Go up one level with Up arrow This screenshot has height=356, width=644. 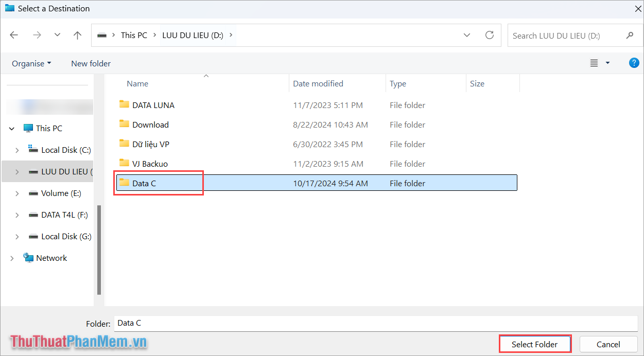point(77,35)
